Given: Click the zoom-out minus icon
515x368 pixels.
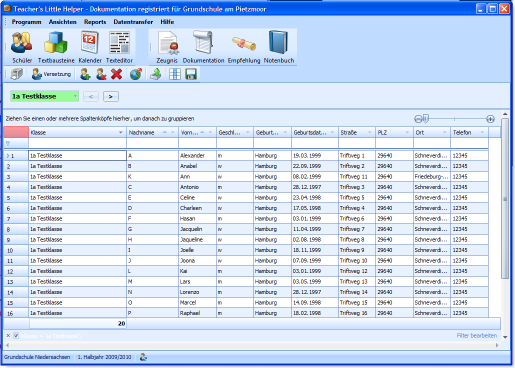Looking at the screenshot, I should [418, 119].
